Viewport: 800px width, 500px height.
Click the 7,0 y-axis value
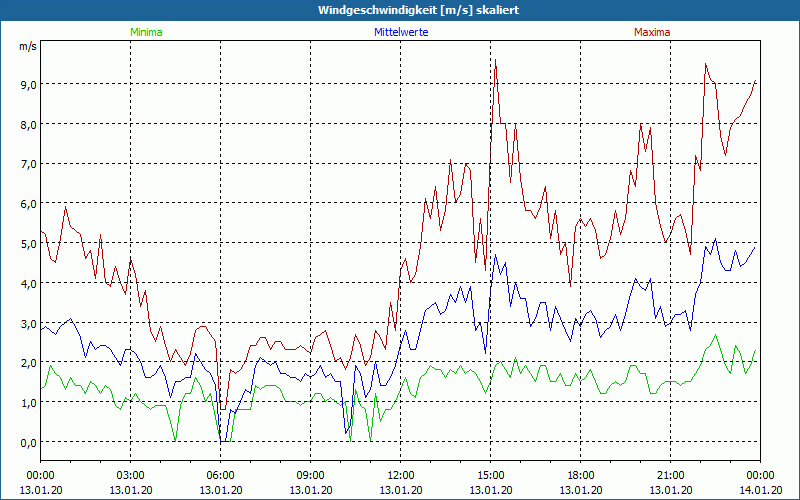click(27, 163)
